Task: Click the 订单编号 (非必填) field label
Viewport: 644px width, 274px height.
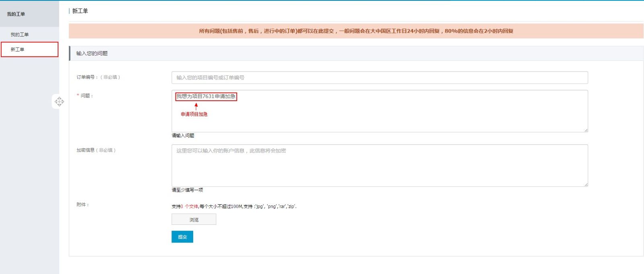Action: [98, 77]
